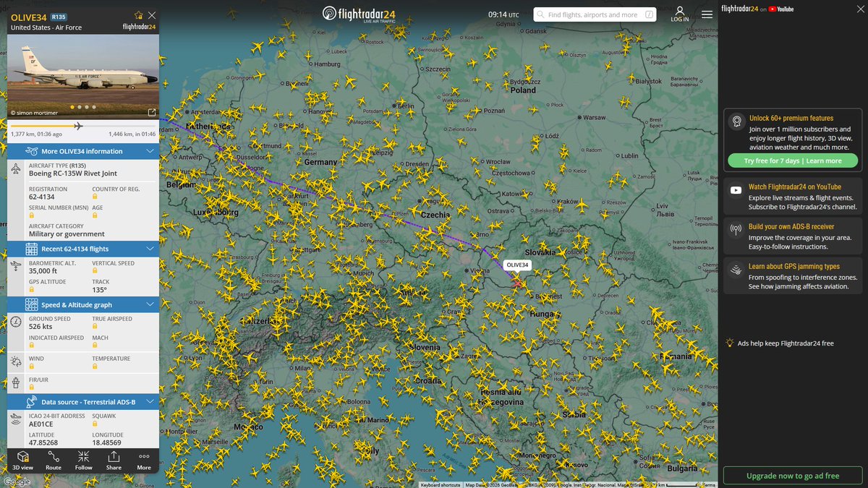Click the GPS Altitude lock icon
868x488 pixels.
[x=32, y=290]
